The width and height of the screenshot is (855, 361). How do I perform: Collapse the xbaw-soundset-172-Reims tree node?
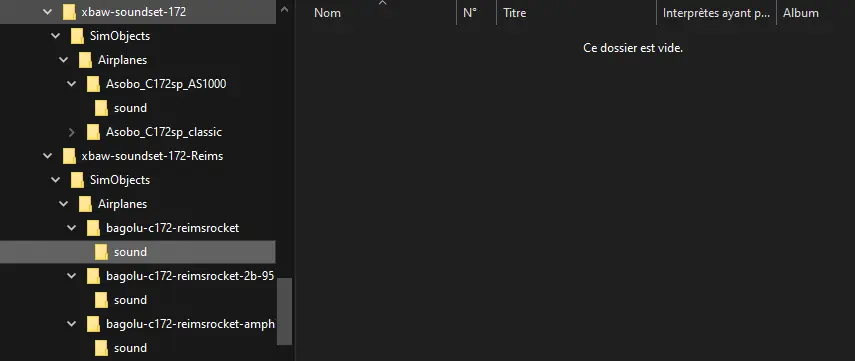[47, 156]
